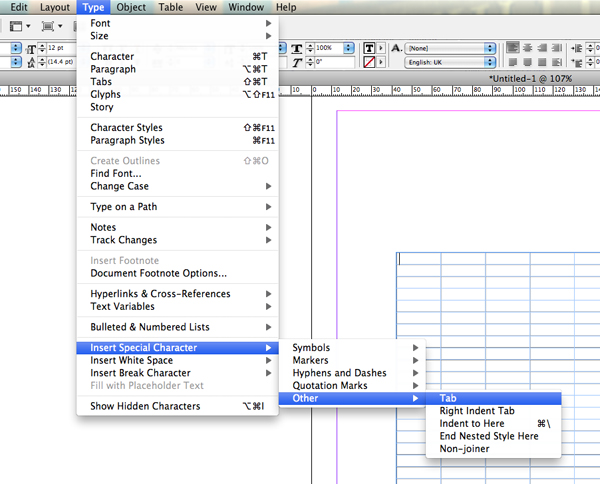Select align away from spine icon
The image size is (600, 484).
click(557, 62)
